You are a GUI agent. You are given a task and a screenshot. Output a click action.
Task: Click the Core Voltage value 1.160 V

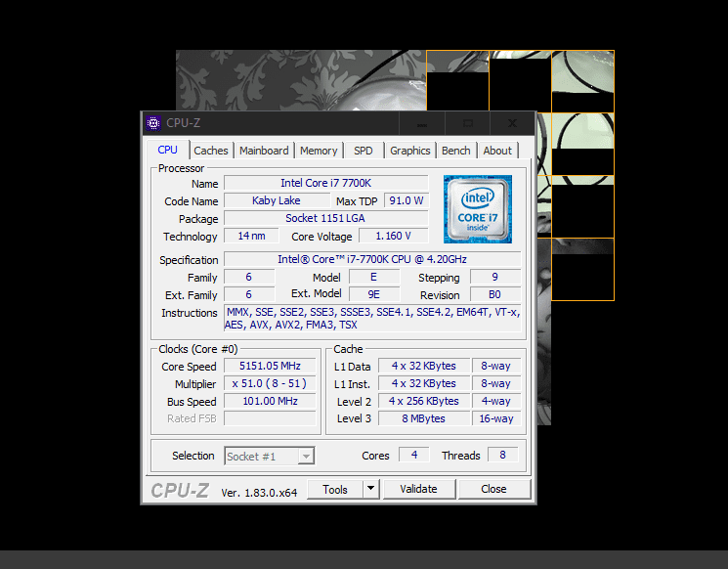394,236
